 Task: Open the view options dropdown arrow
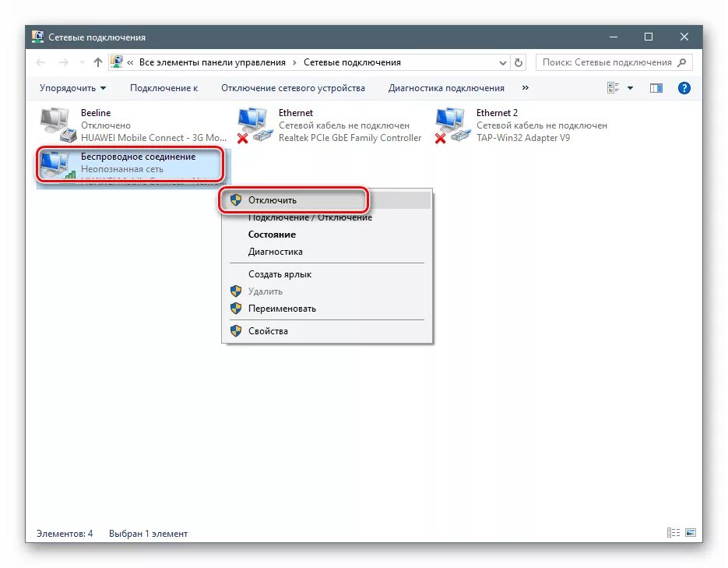tap(630, 88)
